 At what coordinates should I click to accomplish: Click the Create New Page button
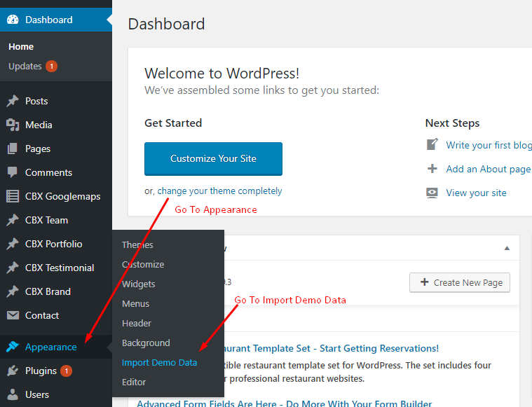pyautogui.click(x=460, y=282)
